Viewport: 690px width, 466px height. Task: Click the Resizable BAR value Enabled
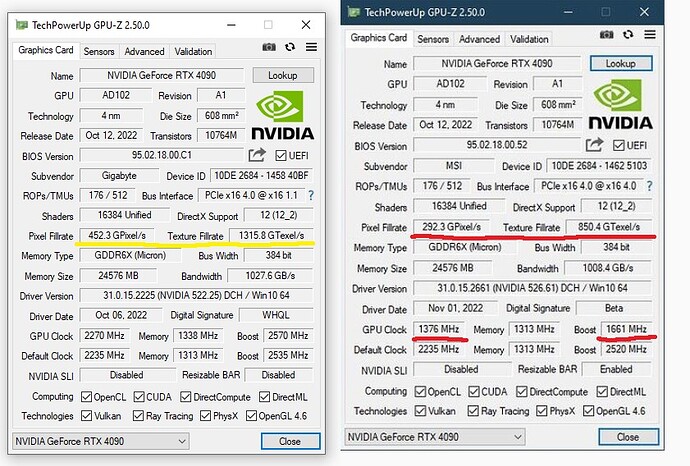coord(616,369)
